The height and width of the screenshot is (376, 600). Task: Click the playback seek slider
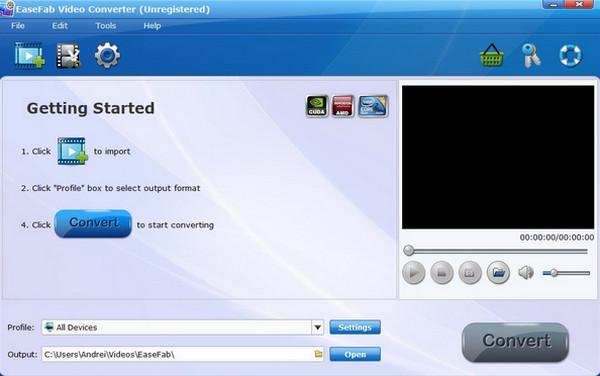(x=496, y=251)
